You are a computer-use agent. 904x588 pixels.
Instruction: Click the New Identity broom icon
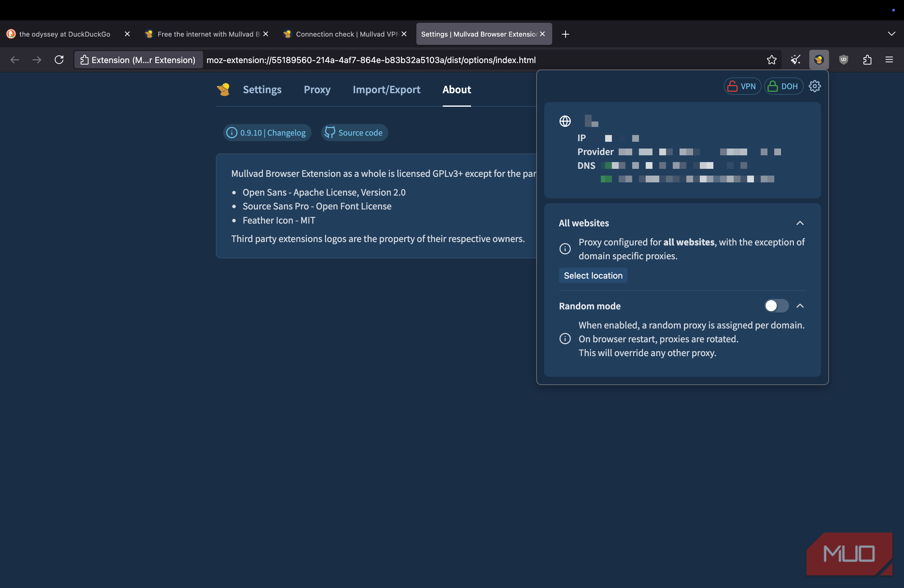[795, 60]
